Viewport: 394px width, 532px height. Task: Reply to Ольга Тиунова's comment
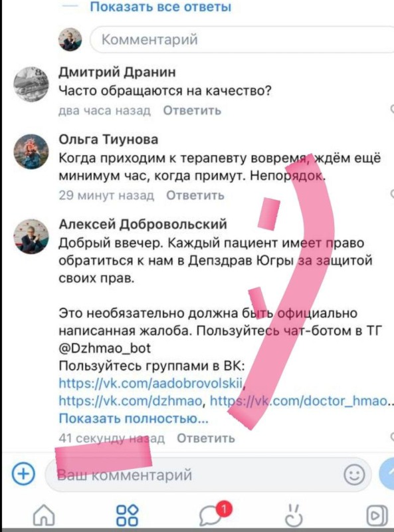click(x=195, y=195)
